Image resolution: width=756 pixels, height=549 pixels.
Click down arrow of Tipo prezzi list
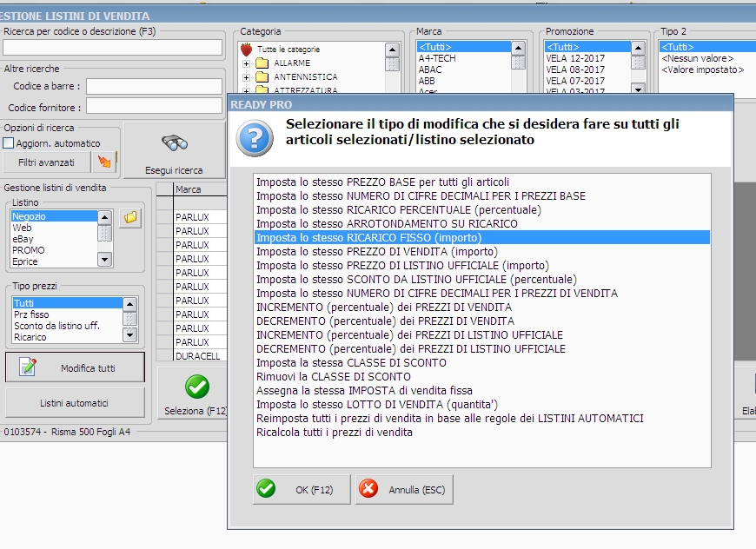click(130, 334)
